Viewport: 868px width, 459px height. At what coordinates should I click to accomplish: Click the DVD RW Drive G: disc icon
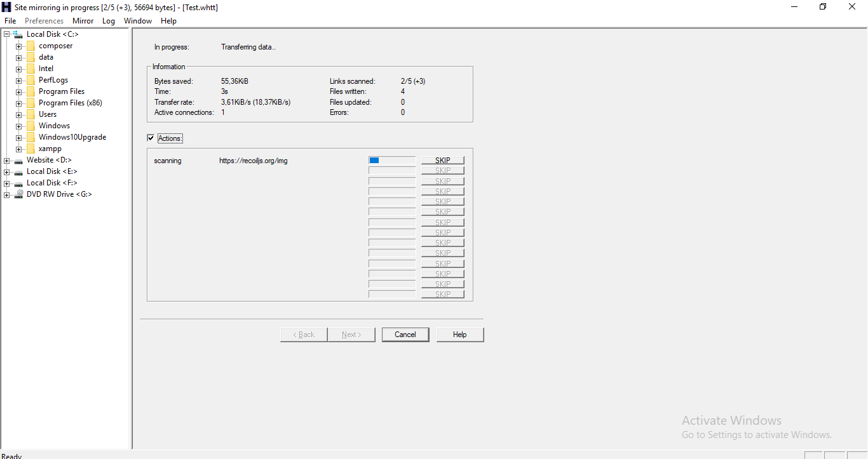18,194
